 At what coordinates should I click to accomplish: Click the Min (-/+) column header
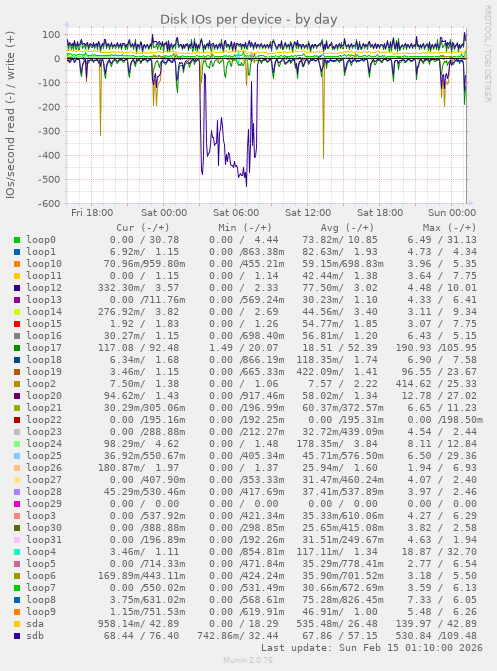pos(245,228)
